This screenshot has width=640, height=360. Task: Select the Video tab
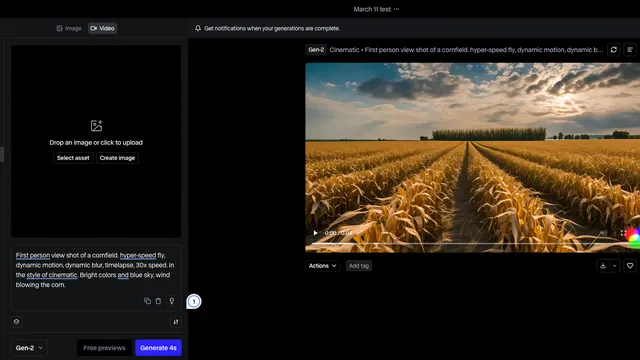coord(102,28)
